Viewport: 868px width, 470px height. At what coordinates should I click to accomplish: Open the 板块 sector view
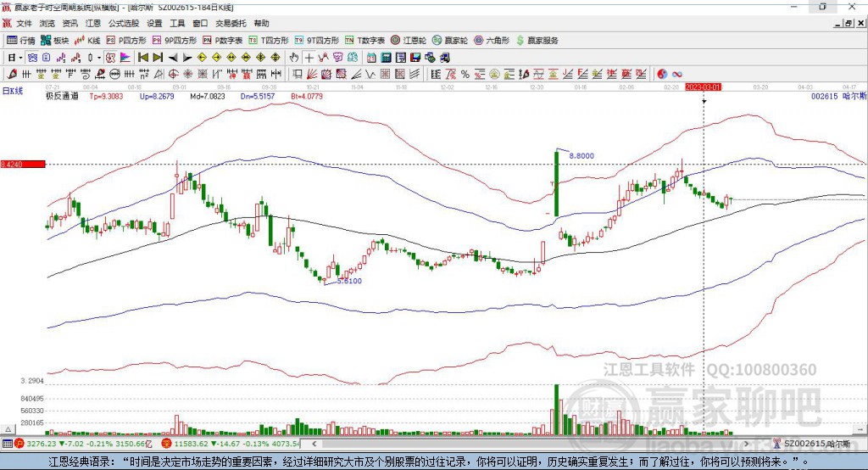click(55, 41)
